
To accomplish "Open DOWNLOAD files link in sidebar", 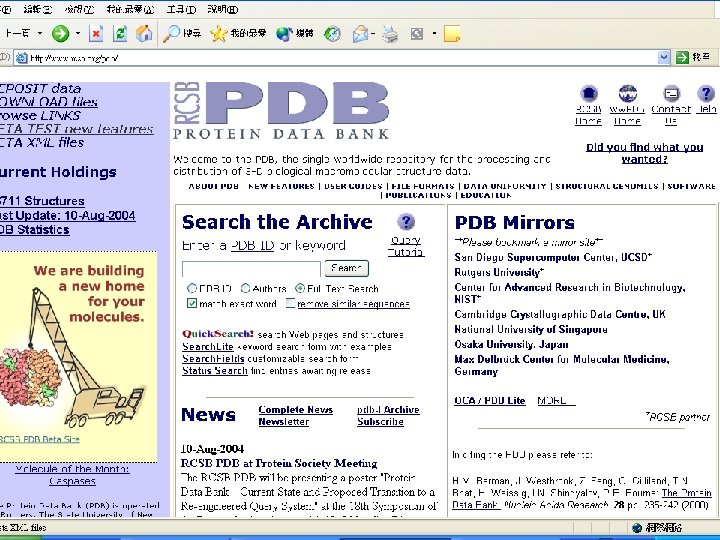I will pos(49,101).
